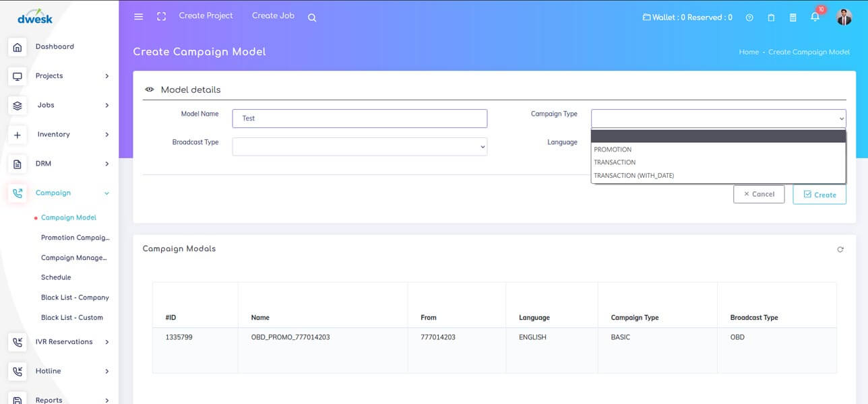Open the Broadcast Type dropdown

pos(359,147)
